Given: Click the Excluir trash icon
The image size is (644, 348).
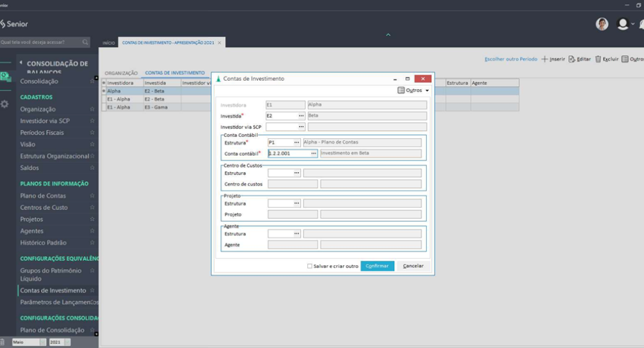Looking at the screenshot, I should [x=598, y=59].
